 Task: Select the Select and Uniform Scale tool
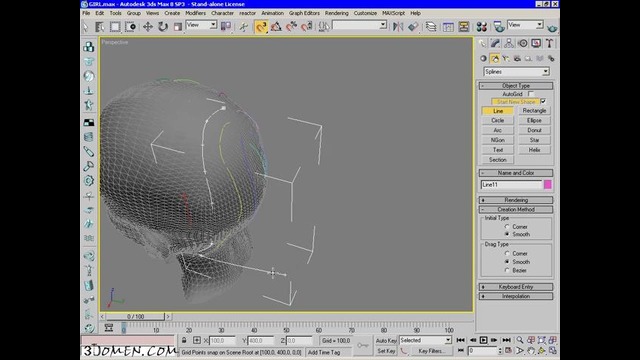pos(178,27)
